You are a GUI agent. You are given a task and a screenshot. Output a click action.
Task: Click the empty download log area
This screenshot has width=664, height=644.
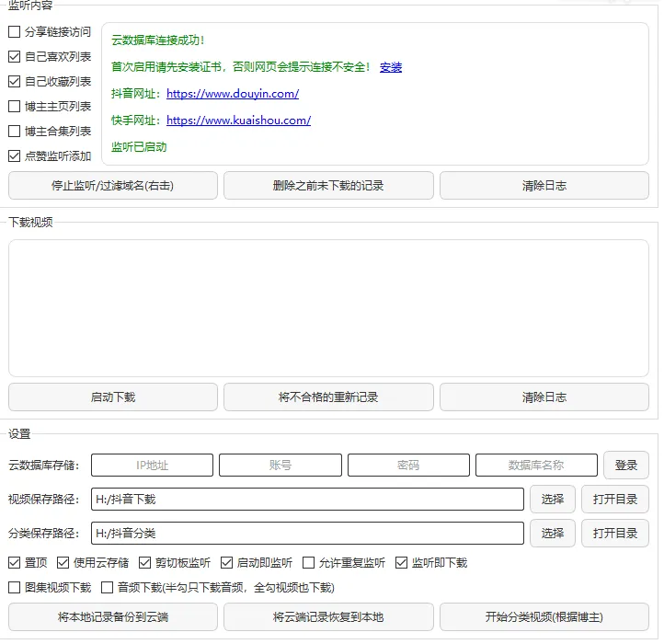328,308
